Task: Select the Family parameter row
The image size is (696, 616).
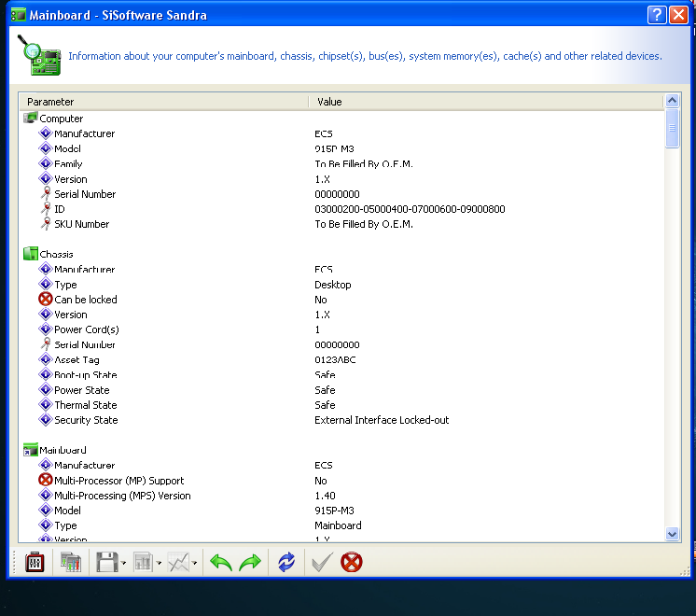Action: [68, 164]
